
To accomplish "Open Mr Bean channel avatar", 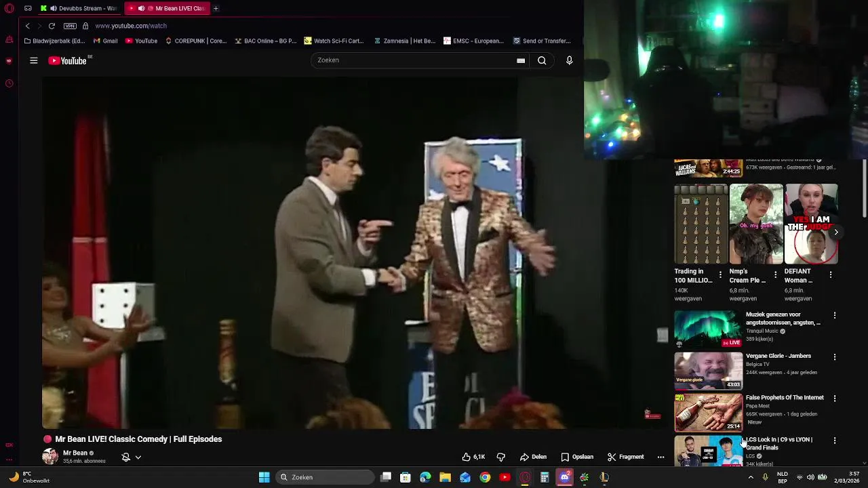I will click(x=50, y=456).
